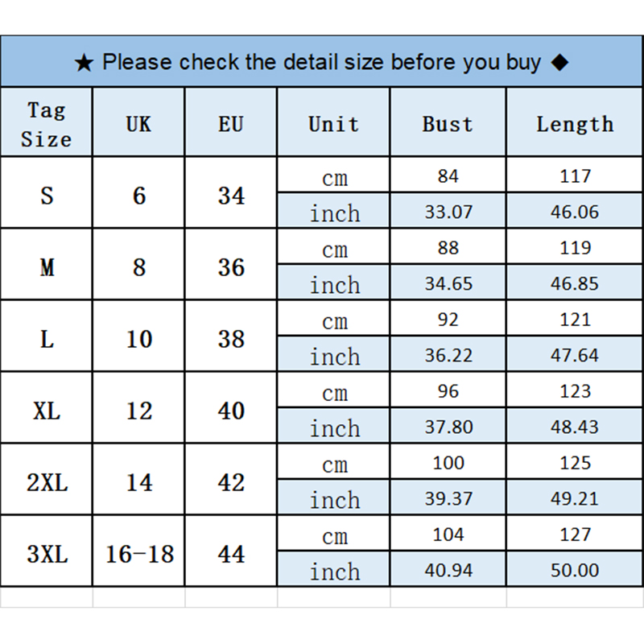Select the Tag Size column header
The image size is (644, 644).
tap(47, 124)
